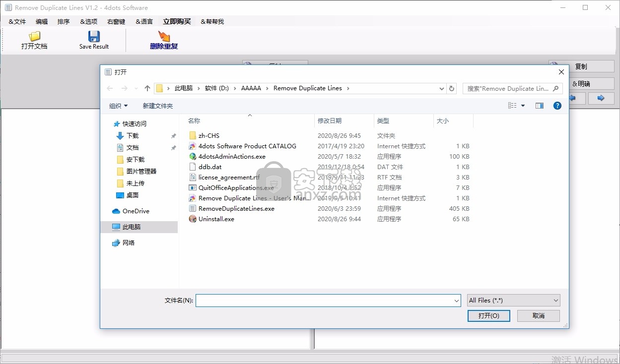Click the 删除重复 toolbar icon
The height and width of the screenshot is (364, 620).
(x=164, y=36)
